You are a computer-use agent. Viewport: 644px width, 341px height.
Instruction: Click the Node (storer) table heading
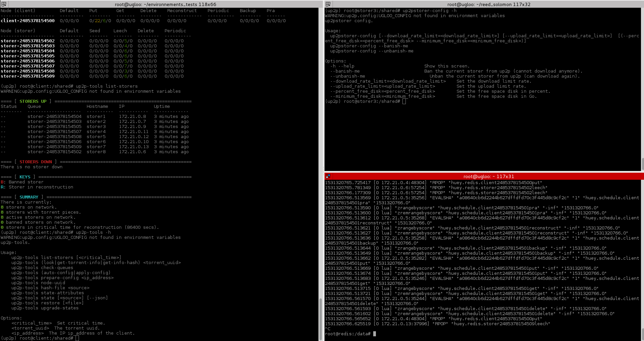pyautogui.click(x=18, y=31)
